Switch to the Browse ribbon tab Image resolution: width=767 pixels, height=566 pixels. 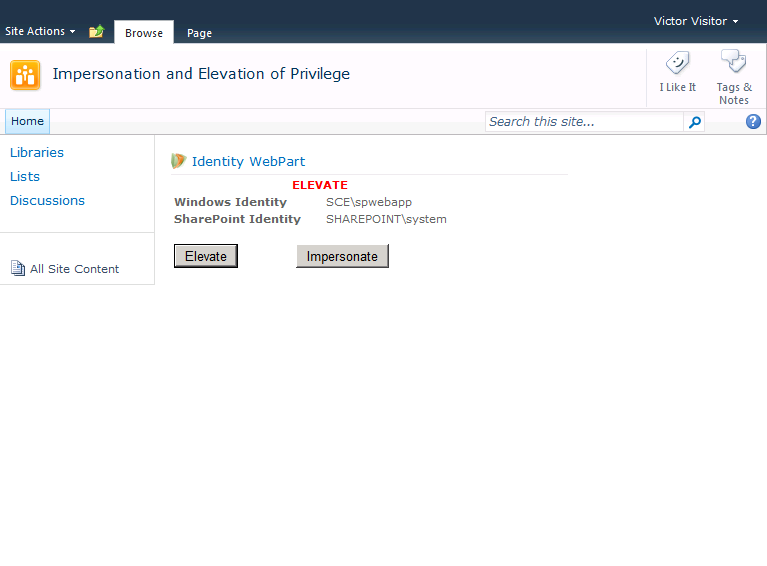click(x=144, y=33)
